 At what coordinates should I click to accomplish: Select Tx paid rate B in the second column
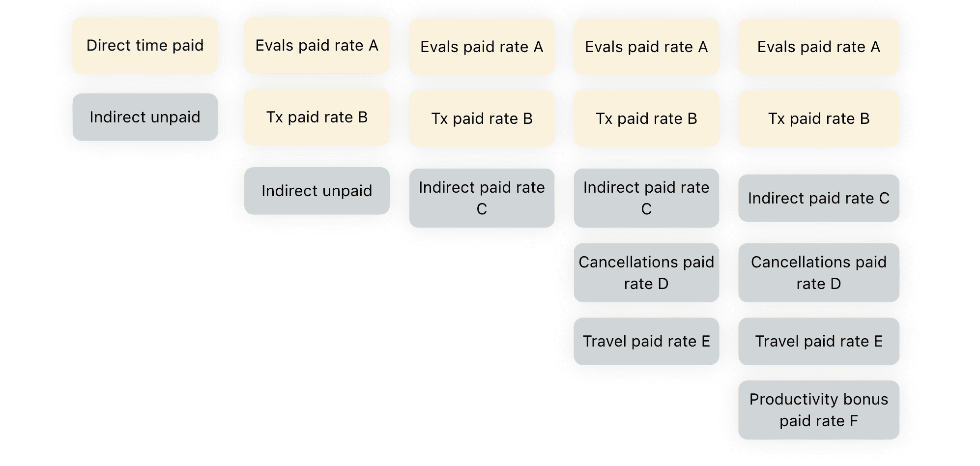[317, 117]
